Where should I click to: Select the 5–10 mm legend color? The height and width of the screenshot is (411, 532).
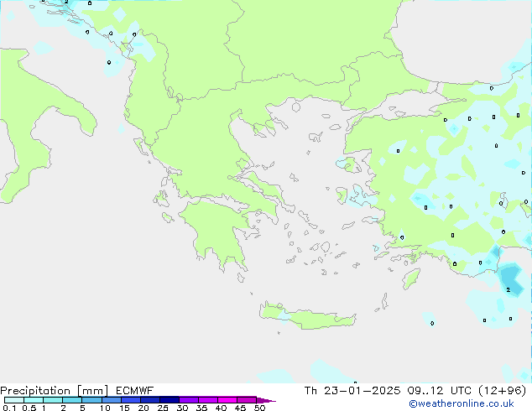click(91, 400)
